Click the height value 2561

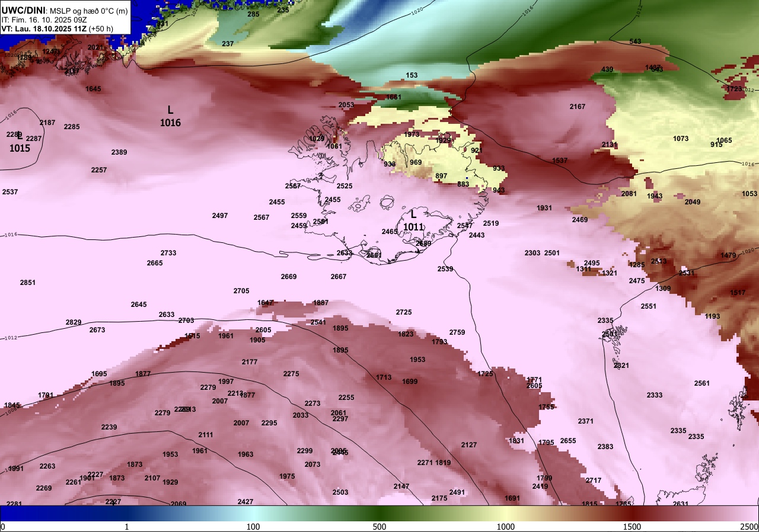[x=702, y=383]
